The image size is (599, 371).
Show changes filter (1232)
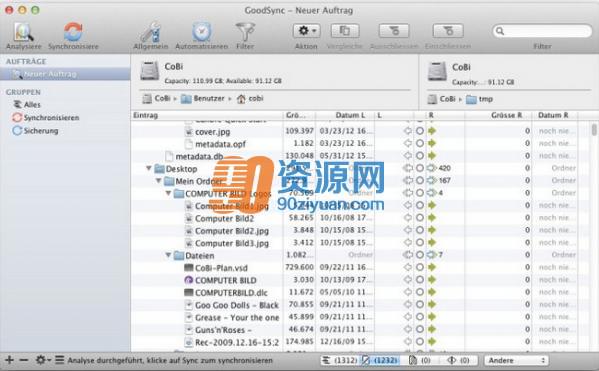click(380, 360)
